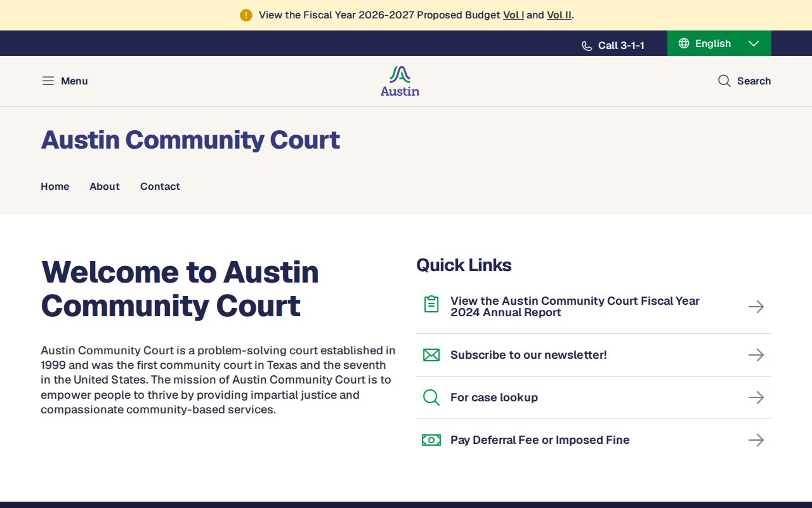Click the envelope icon for newsletter

coord(431,355)
